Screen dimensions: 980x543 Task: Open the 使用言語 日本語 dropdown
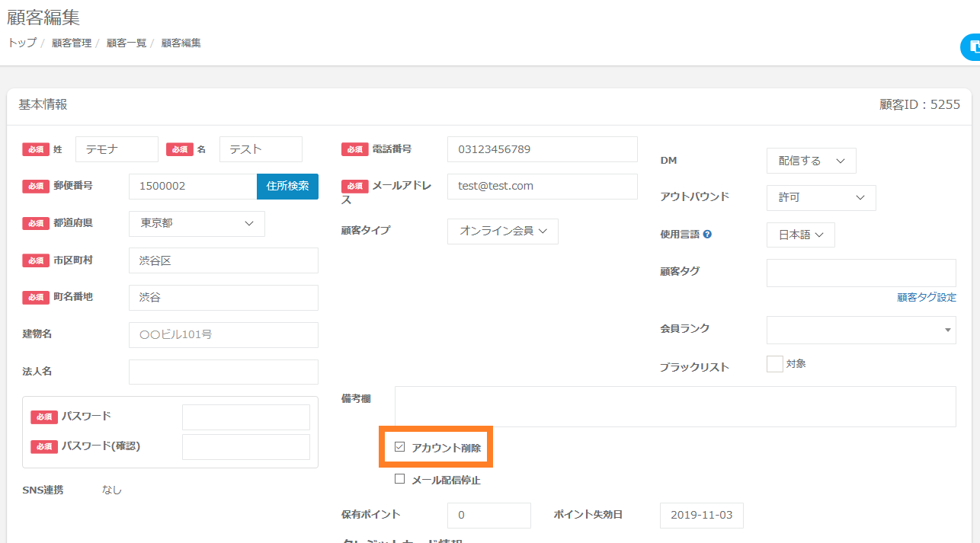(x=800, y=235)
